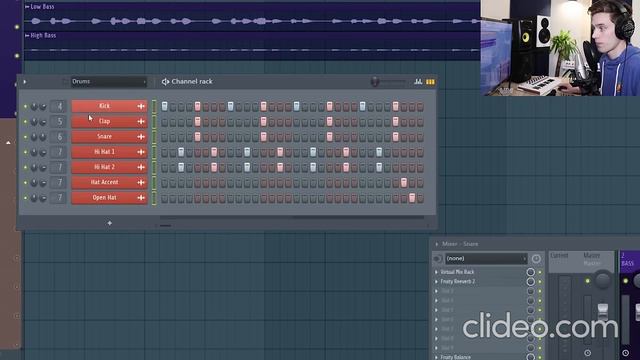The height and width of the screenshot is (360, 640).
Task: Select the Snare channel via its selector strip
Action: (x=154, y=137)
